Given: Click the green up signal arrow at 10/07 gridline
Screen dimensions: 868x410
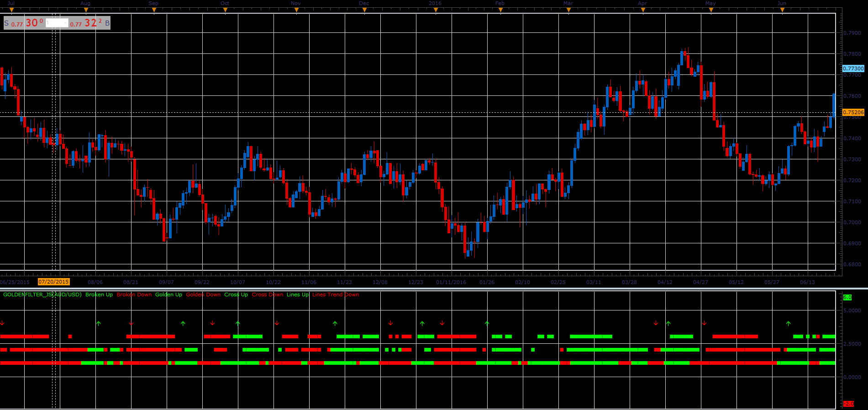Looking at the screenshot, I should click(237, 323).
